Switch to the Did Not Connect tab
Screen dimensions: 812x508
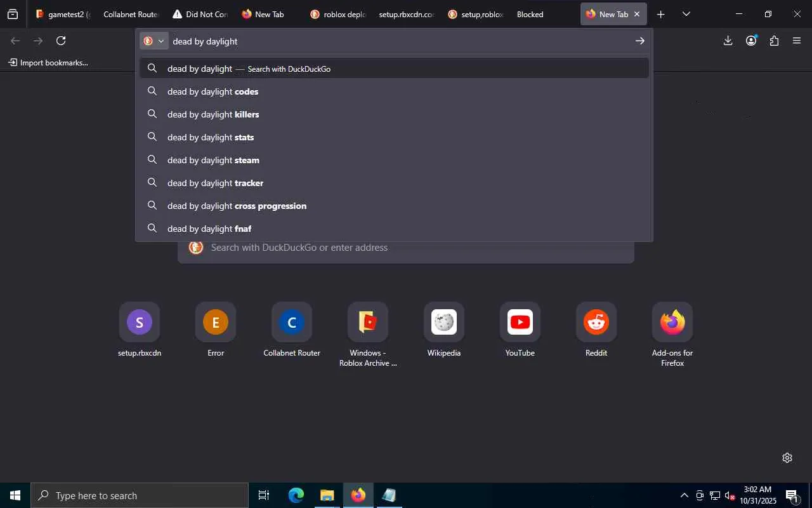(x=200, y=14)
